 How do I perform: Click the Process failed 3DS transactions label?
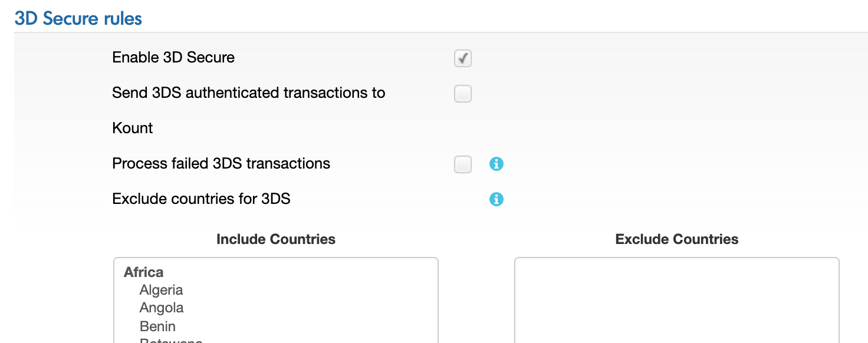pyautogui.click(x=221, y=164)
